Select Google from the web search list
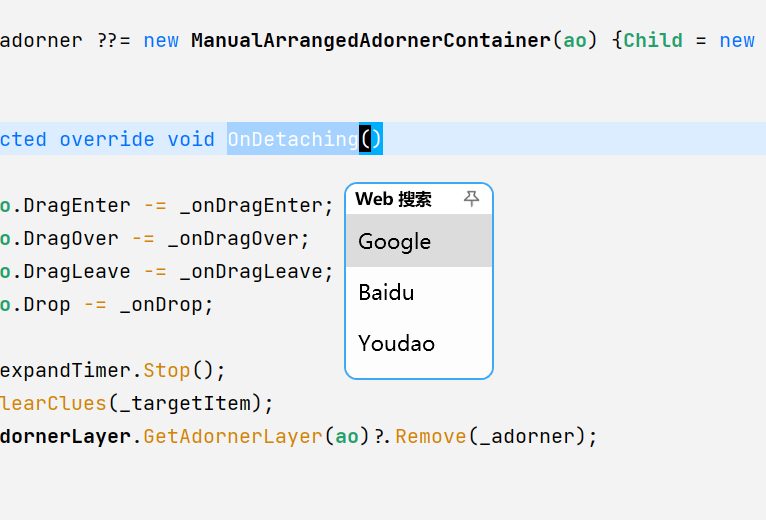Screen dimensions: 766x520 (x=419, y=241)
